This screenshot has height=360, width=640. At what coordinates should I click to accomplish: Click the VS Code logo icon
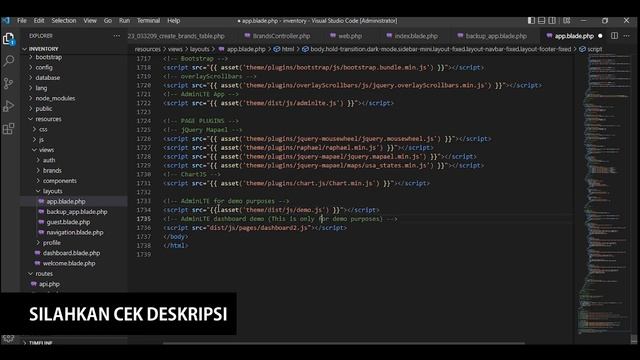pyautogui.click(x=6, y=20)
